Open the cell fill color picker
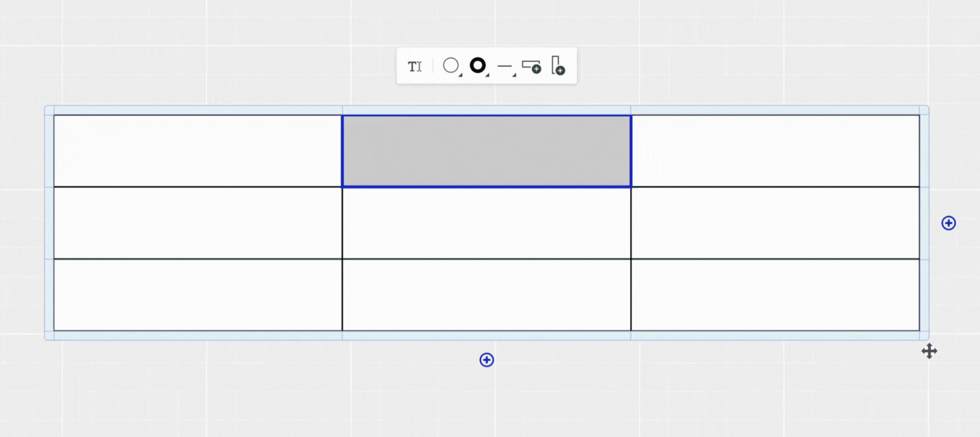Screen dimensions: 980x437 451,66
